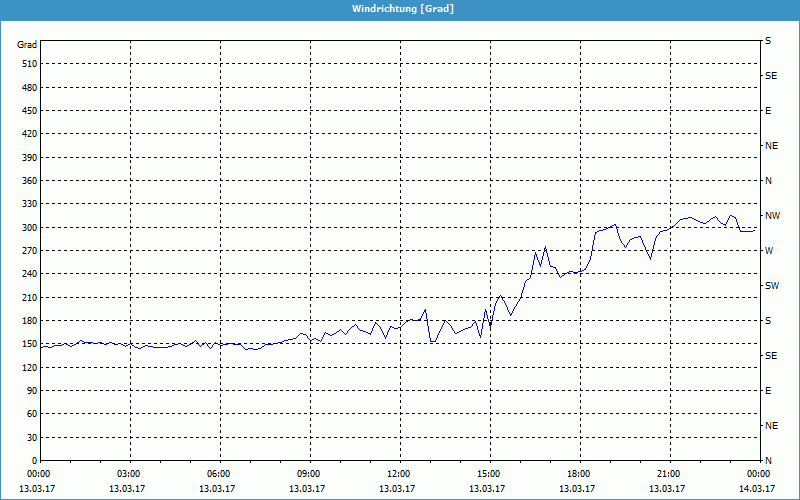Click the NW compass direction label
The image size is (800, 500).
[x=772, y=215]
